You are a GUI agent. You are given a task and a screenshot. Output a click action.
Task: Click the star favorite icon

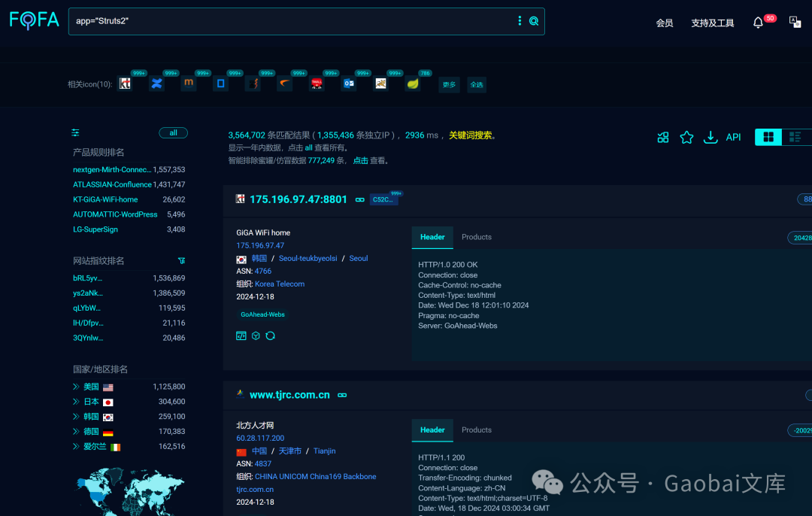(x=686, y=138)
